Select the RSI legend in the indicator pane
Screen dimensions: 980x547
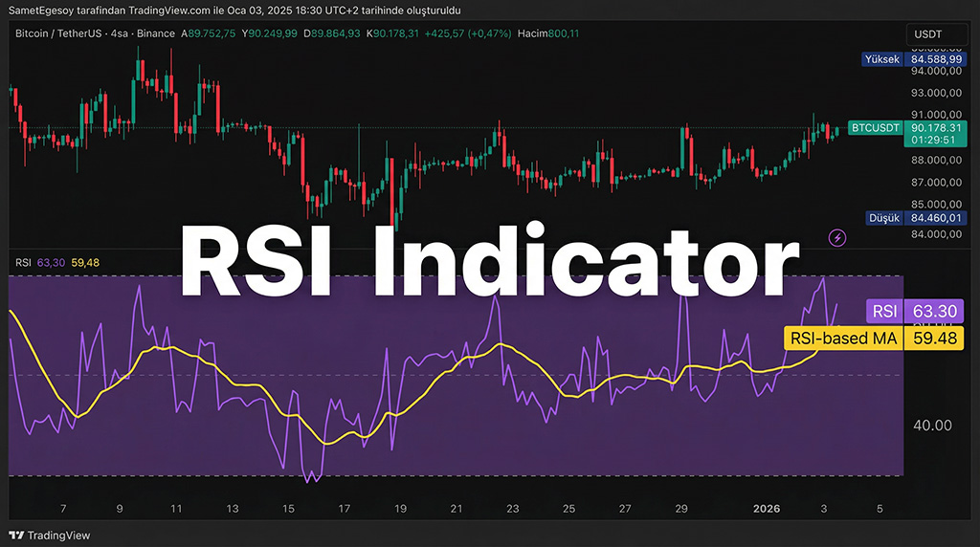click(x=24, y=263)
